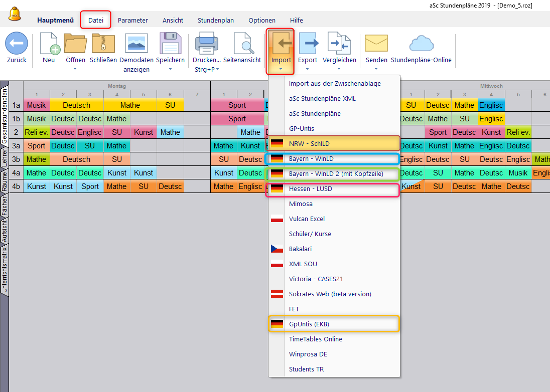The width and height of the screenshot is (550, 392).
Task: Select XML SOU import option
Action: coord(334,264)
